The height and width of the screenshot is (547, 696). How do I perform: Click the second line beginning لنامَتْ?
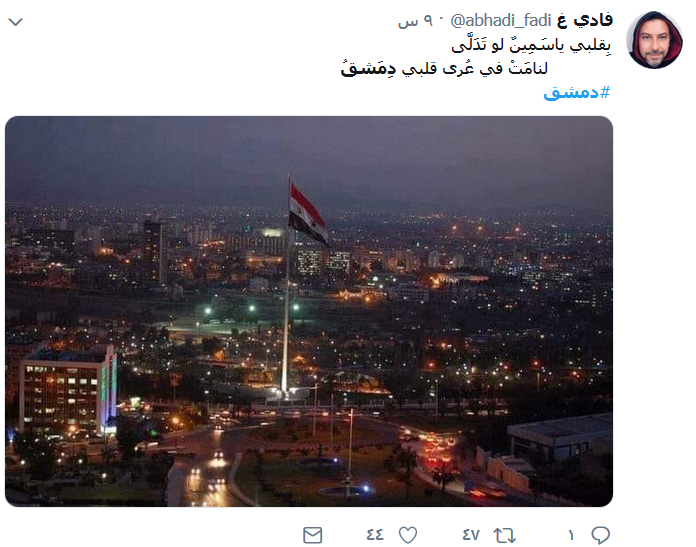coord(444,69)
